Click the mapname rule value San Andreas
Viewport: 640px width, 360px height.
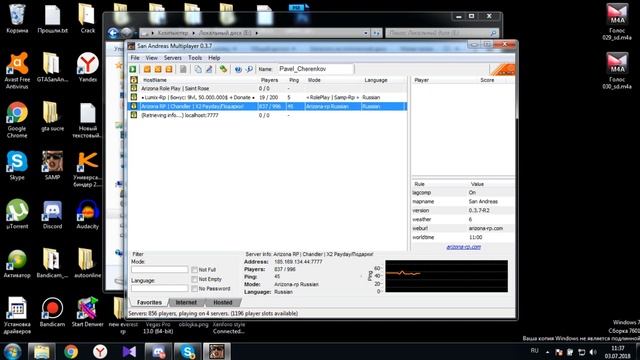[483, 201]
